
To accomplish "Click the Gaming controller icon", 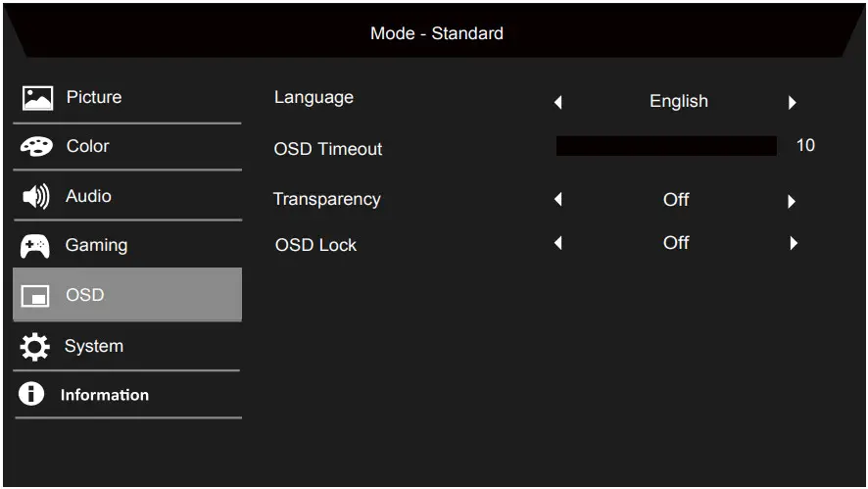I will [36, 246].
